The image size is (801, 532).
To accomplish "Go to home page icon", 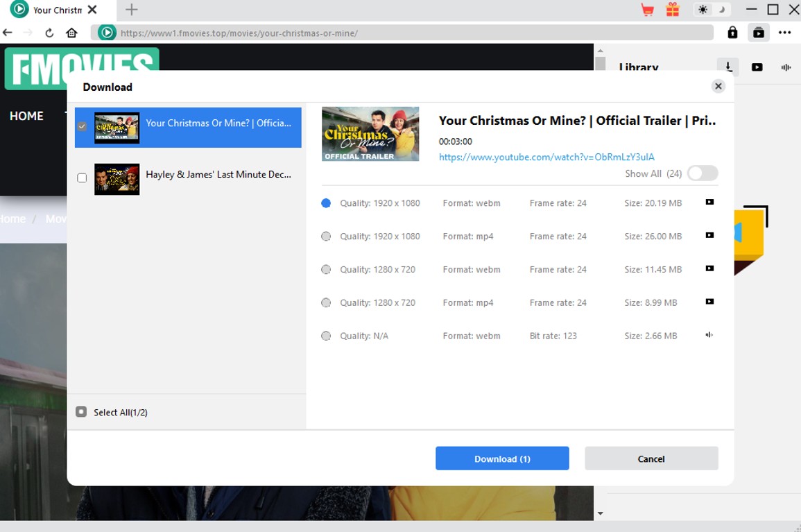I will 71,33.
